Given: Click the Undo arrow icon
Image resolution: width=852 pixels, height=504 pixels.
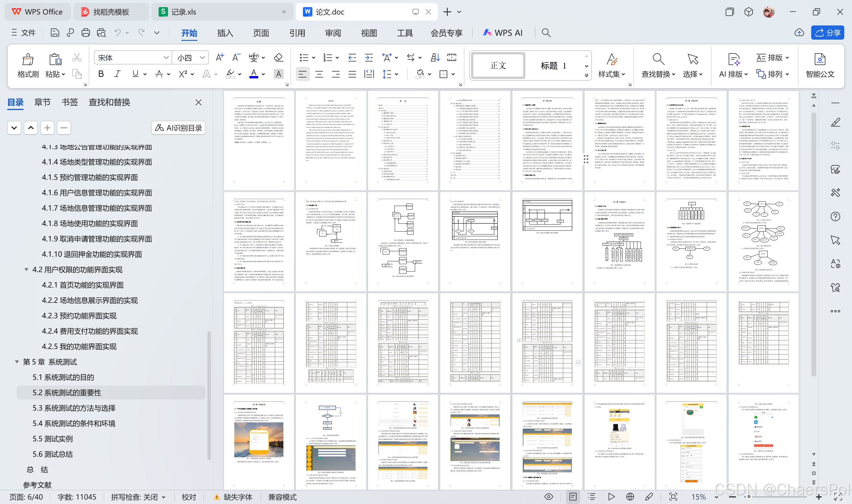Looking at the screenshot, I should pos(117,33).
